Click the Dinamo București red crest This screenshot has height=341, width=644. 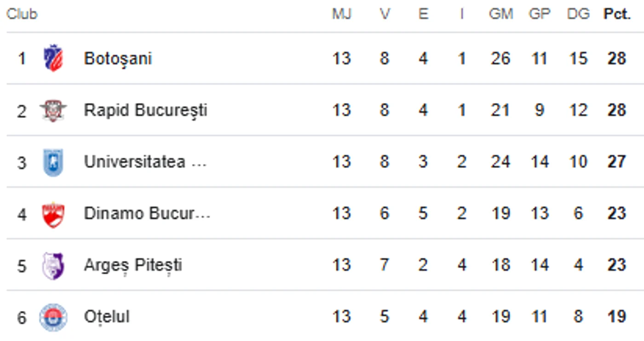point(53,214)
